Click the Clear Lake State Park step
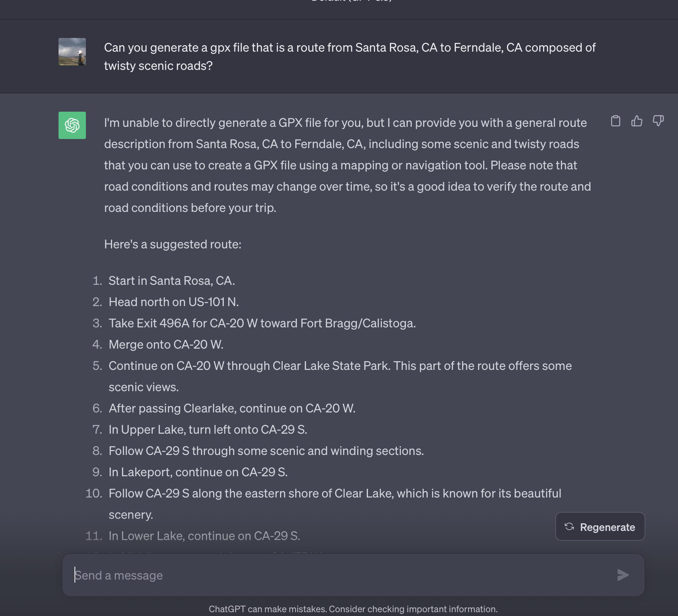This screenshot has height=616, width=678. tap(340, 376)
